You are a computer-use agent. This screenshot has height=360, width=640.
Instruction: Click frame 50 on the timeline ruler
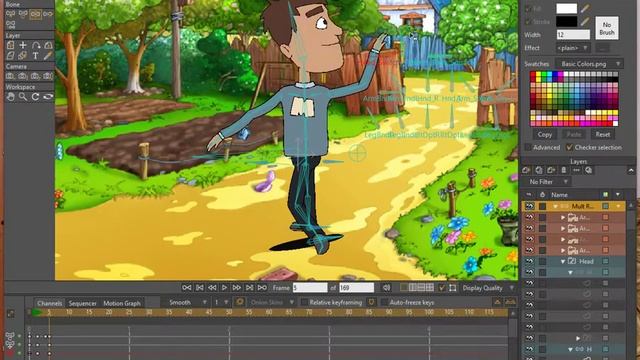(x=229, y=312)
